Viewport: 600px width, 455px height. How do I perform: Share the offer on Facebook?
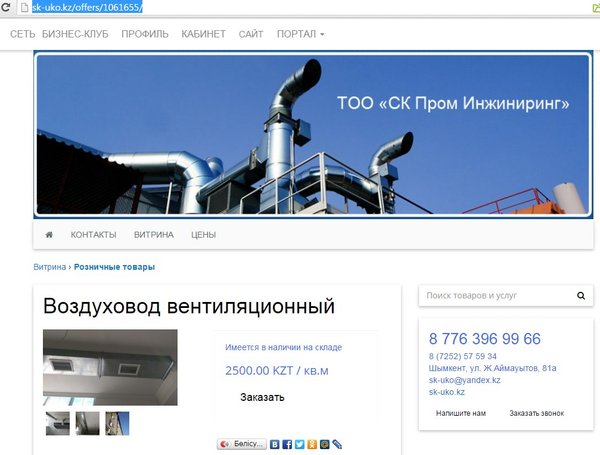coord(287,443)
